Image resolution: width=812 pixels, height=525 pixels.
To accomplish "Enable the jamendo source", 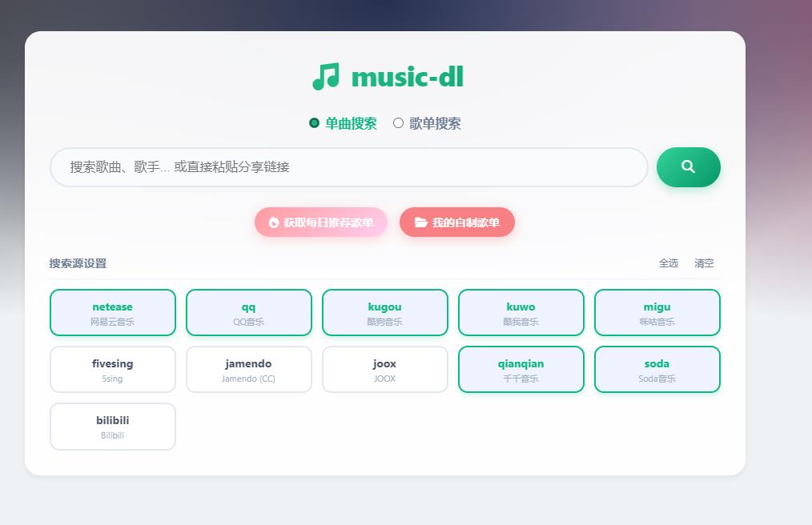I will [248, 369].
